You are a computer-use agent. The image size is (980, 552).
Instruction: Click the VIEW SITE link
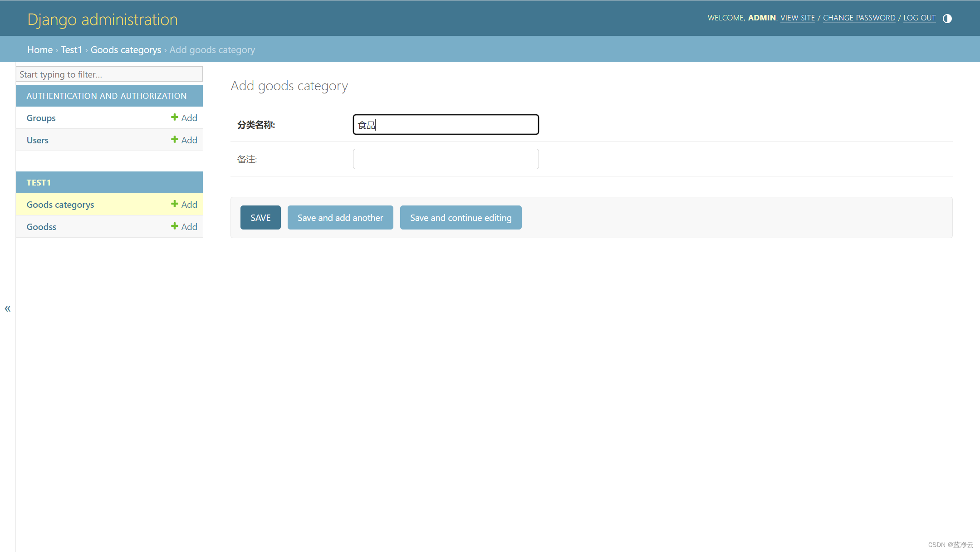click(797, 18)
